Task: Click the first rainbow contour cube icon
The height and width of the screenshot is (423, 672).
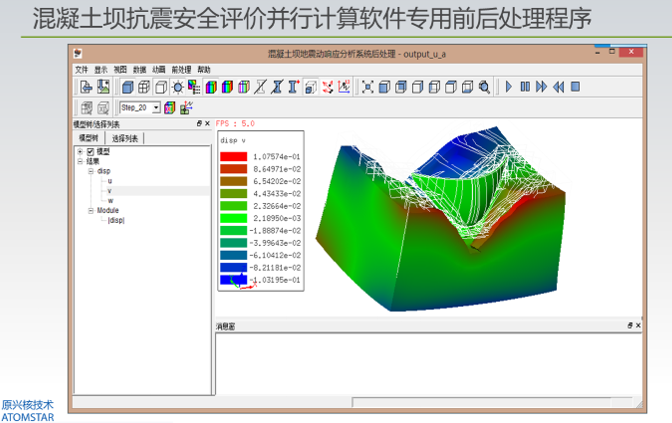Action: pos(211,87)
